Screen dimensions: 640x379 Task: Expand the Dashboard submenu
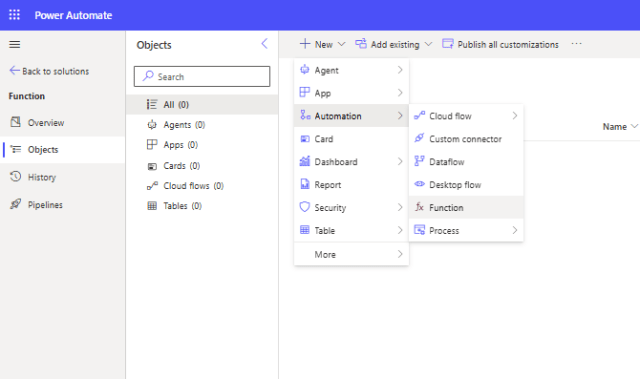coord(351,162)
